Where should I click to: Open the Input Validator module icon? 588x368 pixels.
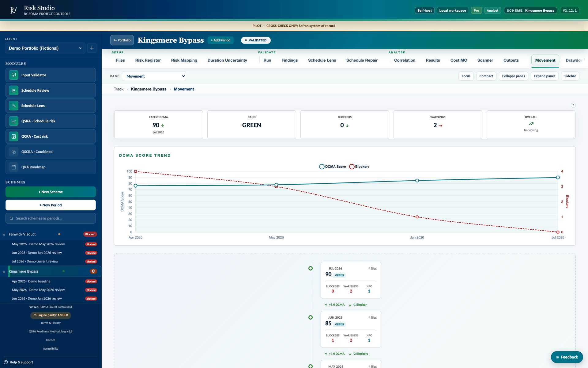pyautogui.click(x=14, y=75)
